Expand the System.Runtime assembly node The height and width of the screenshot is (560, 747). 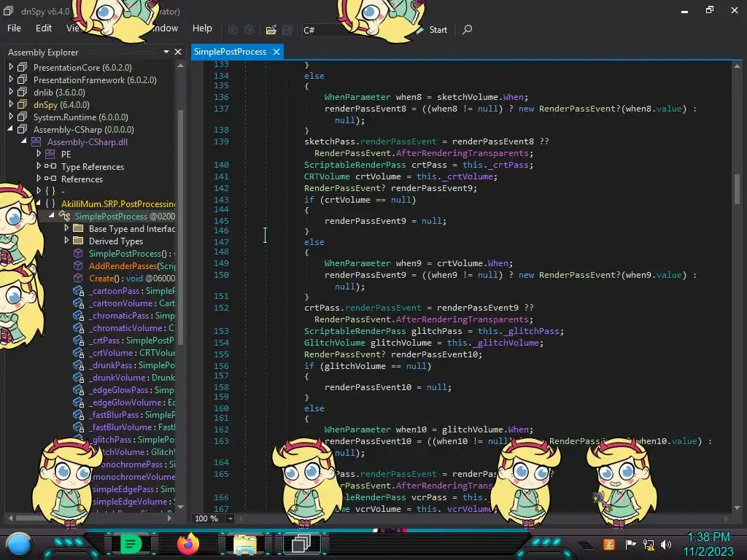click(11, 117)
